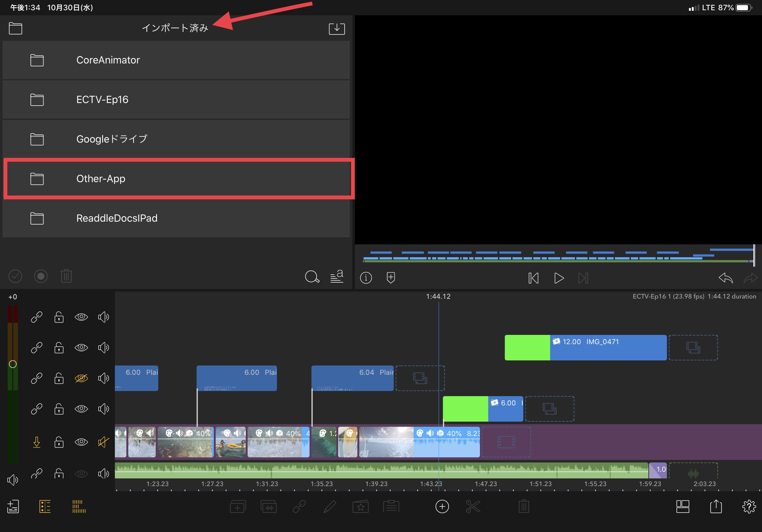
Task: Add a marker with bookmark-plus icon
Action: [391, 277]
